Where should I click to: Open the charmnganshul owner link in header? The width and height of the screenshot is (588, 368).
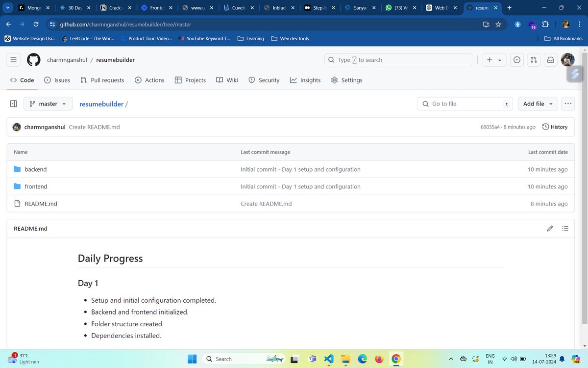pyautogui.click(x=67, y=60)
